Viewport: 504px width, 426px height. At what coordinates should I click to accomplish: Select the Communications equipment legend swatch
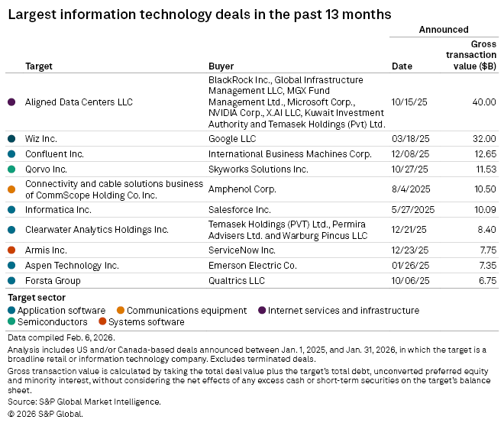(121, 311)
